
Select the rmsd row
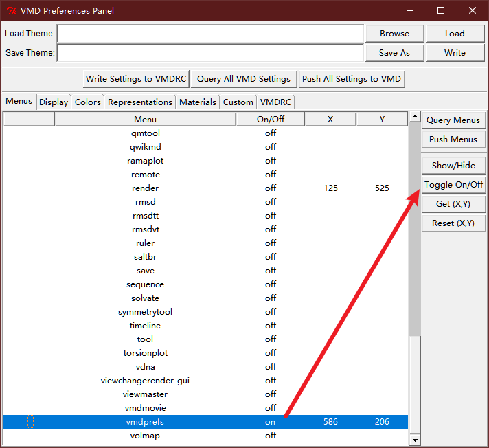205,202
